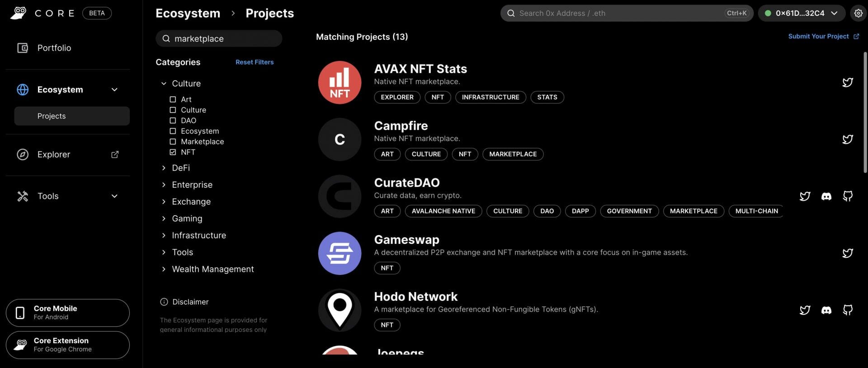Focus the marketplace project filter field
Viewport: 868px width, 368px height.
(219, 38)
